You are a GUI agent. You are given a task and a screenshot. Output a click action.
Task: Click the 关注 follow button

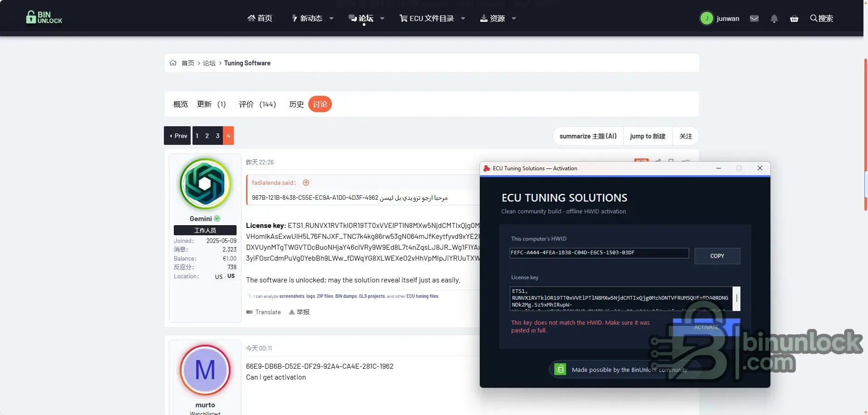(x=686, y=136)
